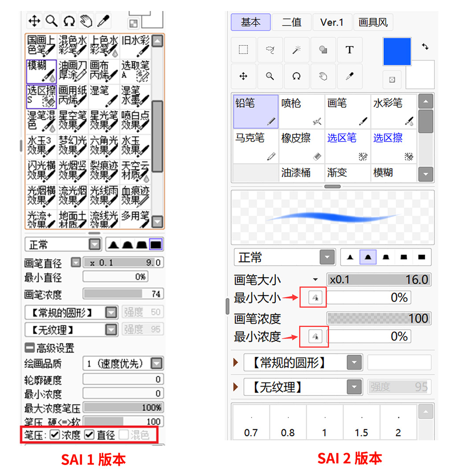Screen dimensions: 452x476
Task: Switch to the 画具风 tab in SAI 2
Action: coord(373,22)
